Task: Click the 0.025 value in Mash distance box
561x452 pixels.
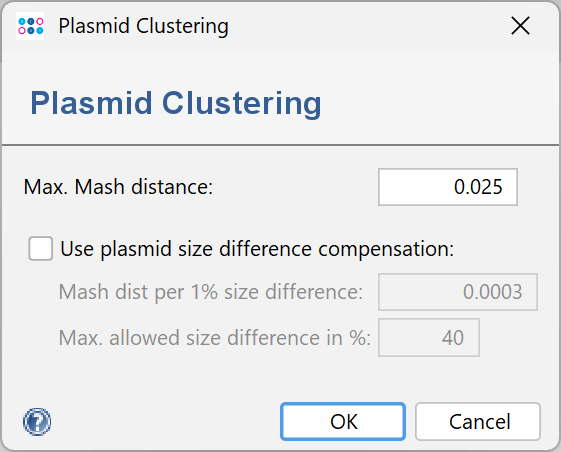Action: click(x=478, y=187)
